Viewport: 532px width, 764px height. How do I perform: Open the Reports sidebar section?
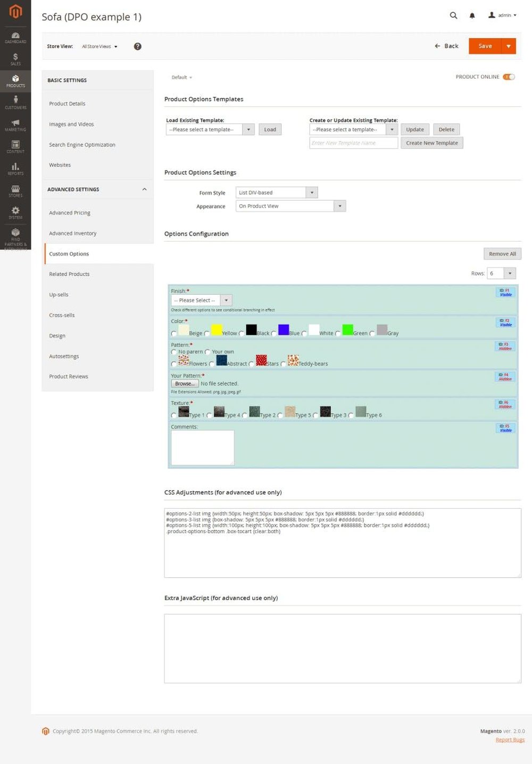pos(15,169)
